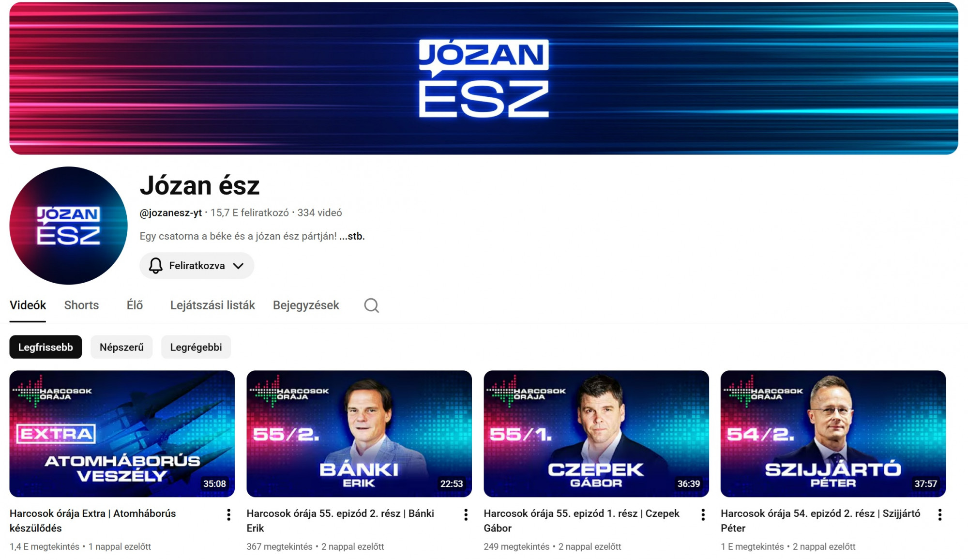
Task: Open the Shorts tab
Action: [81, 305]
